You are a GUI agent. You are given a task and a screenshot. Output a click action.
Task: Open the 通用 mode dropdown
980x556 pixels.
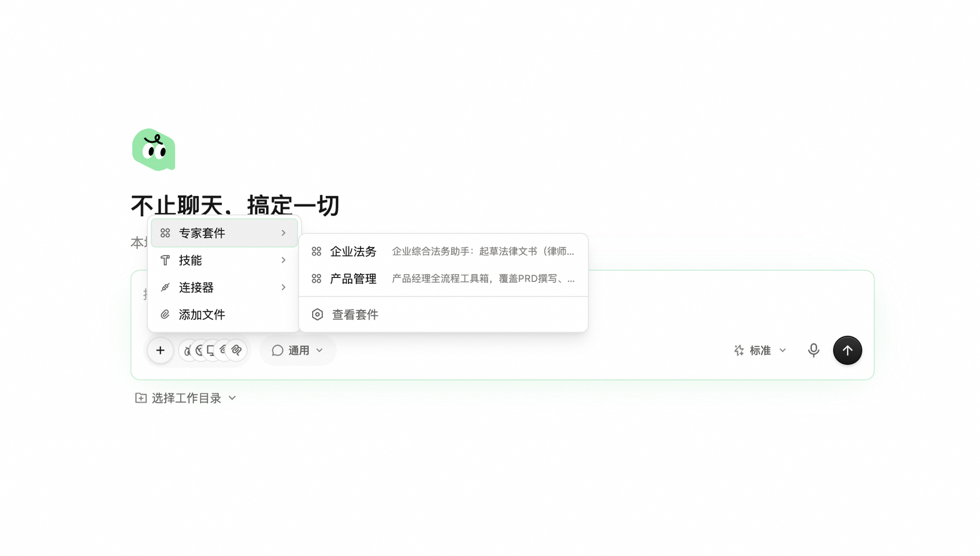[297, 350]
